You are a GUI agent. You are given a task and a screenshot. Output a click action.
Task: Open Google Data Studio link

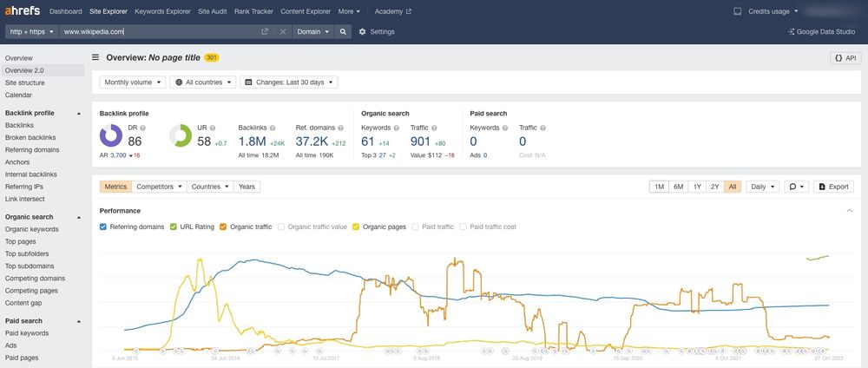pos(821,31)
